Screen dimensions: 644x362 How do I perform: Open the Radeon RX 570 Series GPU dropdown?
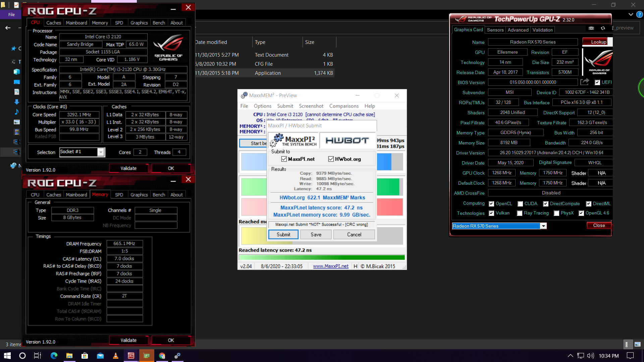543,226
